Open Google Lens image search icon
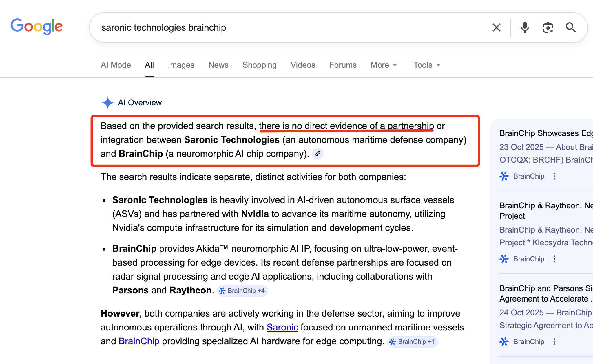Screen dimensions: 593x364 [548, 27]
